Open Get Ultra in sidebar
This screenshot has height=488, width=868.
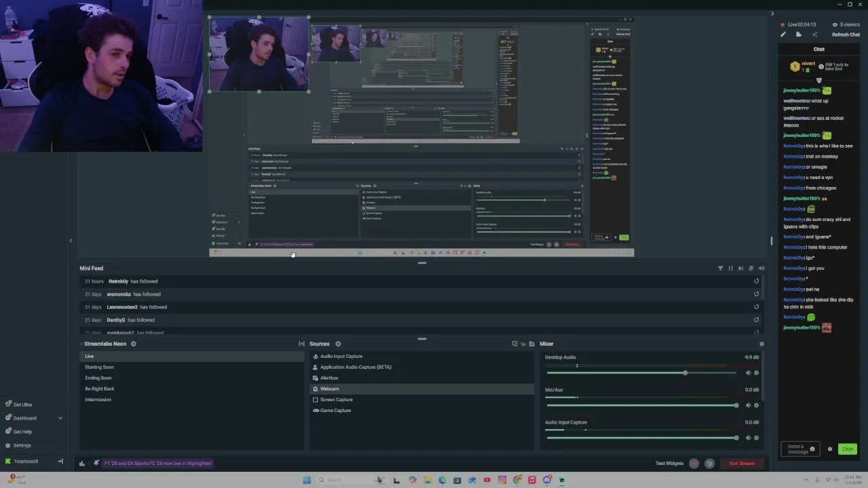coord(18,405)
